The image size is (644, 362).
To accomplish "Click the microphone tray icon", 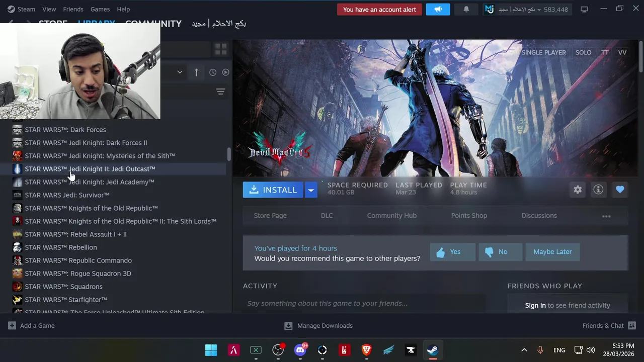I will pyautogui.click(x=540, y=350).
